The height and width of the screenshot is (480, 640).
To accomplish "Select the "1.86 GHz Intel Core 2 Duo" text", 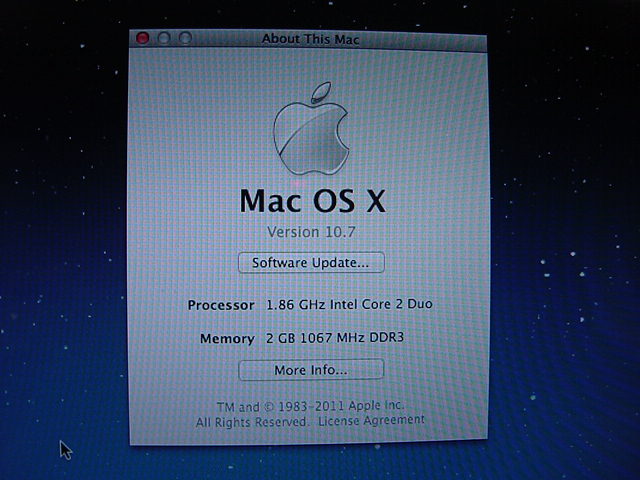I will click(349, 304).
